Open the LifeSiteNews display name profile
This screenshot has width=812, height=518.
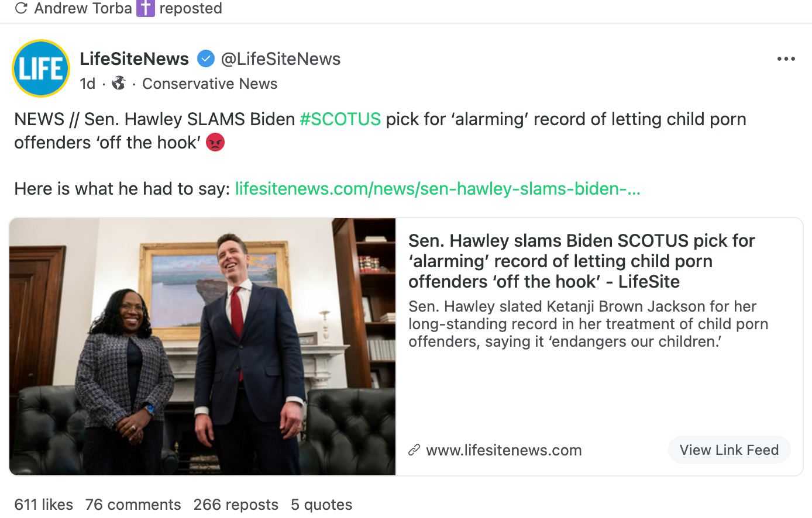click(x=135, y=59)
